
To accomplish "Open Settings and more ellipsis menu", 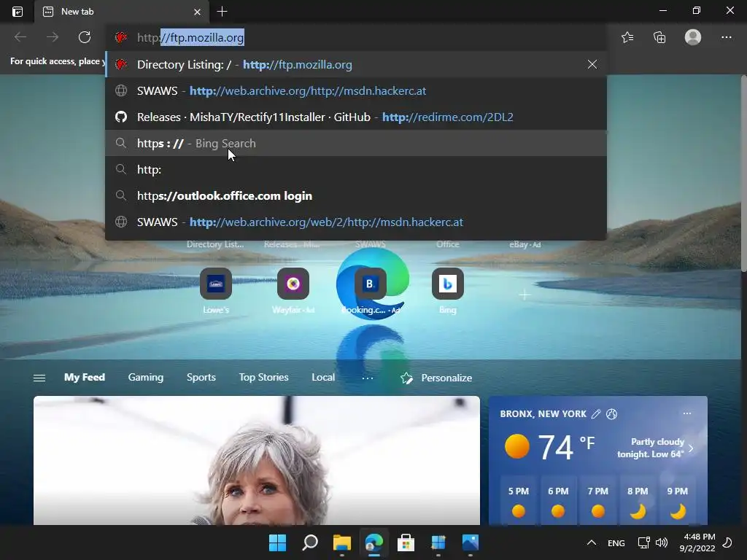I will pyautogui.click(x=726, y=37).
